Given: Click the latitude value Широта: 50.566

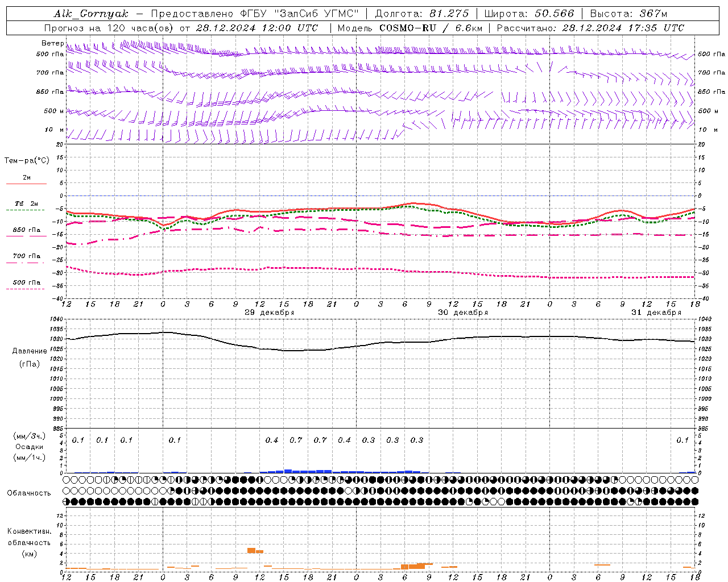Looking at the screenshot, I should click(530, 14).
